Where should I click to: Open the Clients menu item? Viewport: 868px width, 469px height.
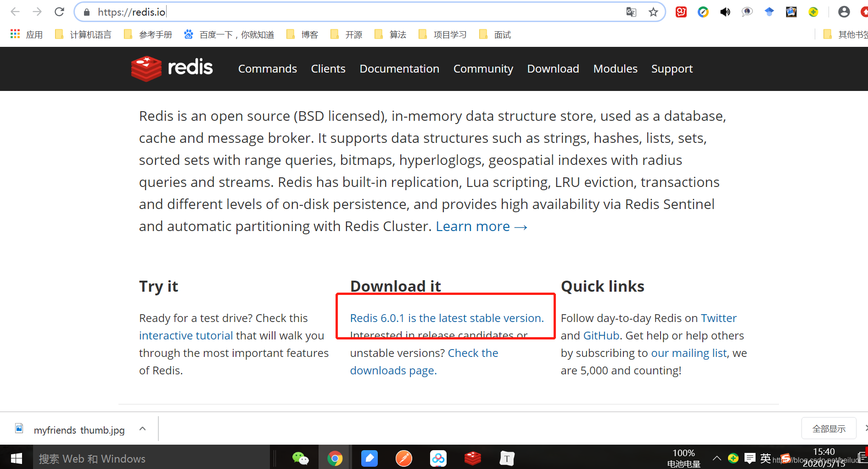(x=328, y=68)
